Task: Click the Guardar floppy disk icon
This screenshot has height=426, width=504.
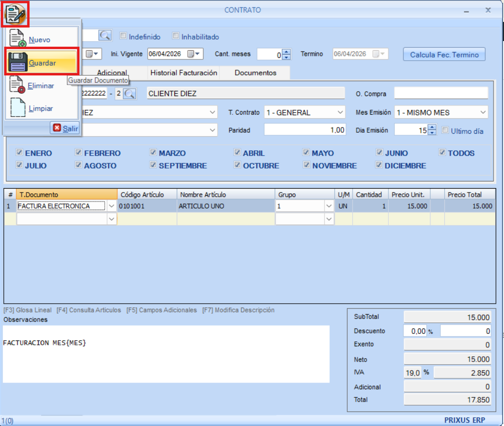Action: coord(18,63)
